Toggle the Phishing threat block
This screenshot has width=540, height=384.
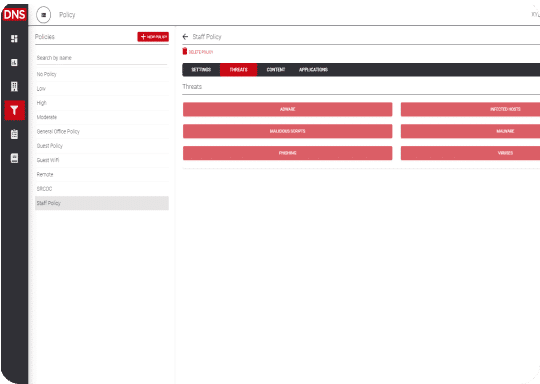[288, 153]
